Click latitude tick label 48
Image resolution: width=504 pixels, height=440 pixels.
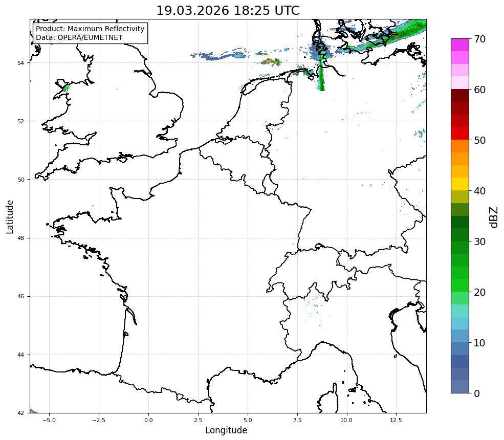(x=20, y=238)
